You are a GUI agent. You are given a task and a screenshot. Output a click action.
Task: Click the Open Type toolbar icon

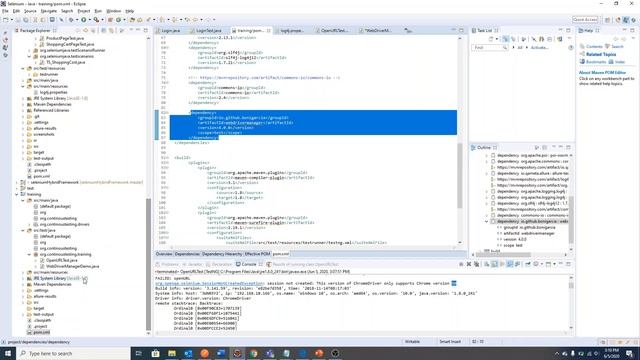pos(132,20)
